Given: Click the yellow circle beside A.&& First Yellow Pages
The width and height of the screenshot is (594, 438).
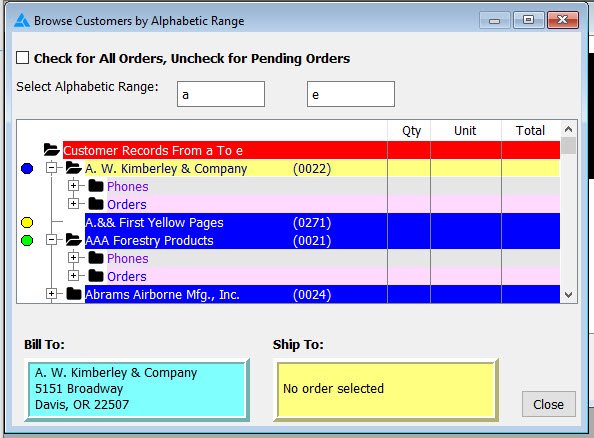Looking at the screenshot, I should point(27,222).
